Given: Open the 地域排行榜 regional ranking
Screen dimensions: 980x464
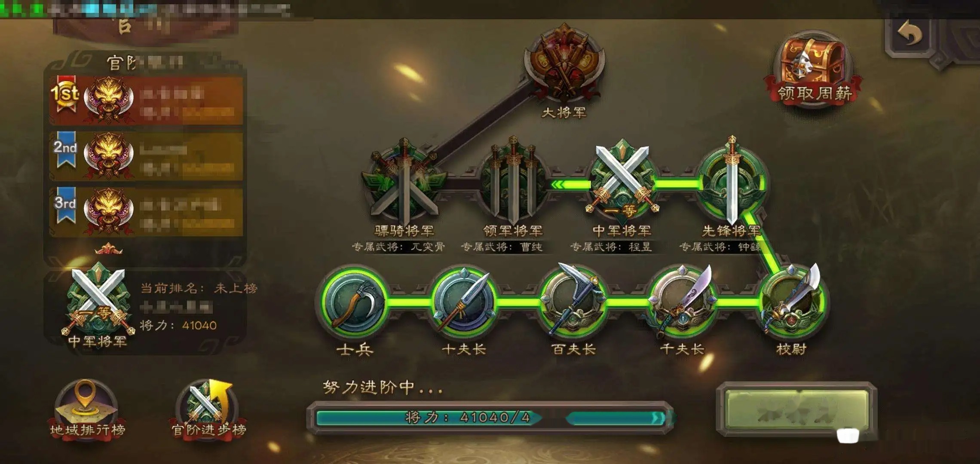Looking at the screenshot, I should (x=87, y=409).
